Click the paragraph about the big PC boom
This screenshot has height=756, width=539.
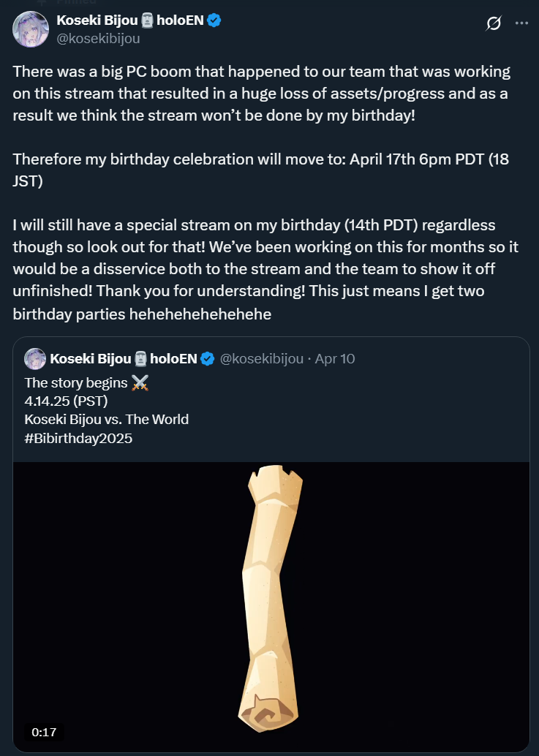tap(261, 94)
